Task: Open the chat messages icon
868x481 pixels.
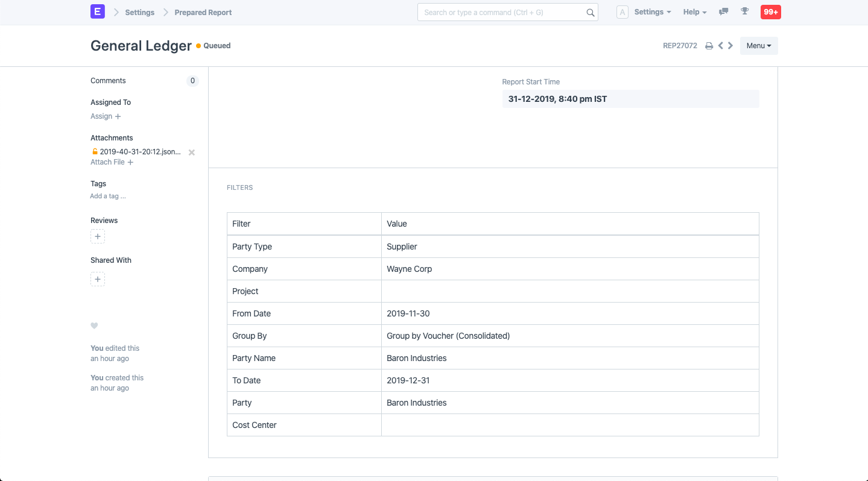Action: click(x=723, y=11)
